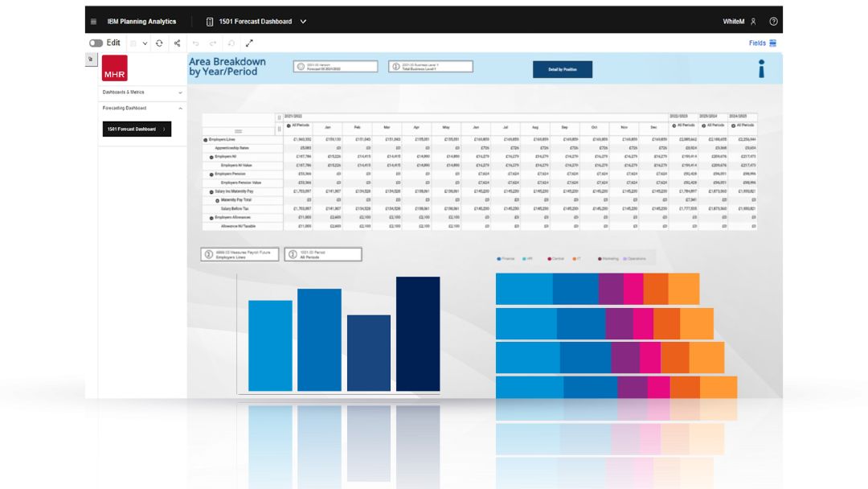Select the Jun column header
Image resolution: width=868 pixels, height=489 pixels.
[x=476, y=127]
